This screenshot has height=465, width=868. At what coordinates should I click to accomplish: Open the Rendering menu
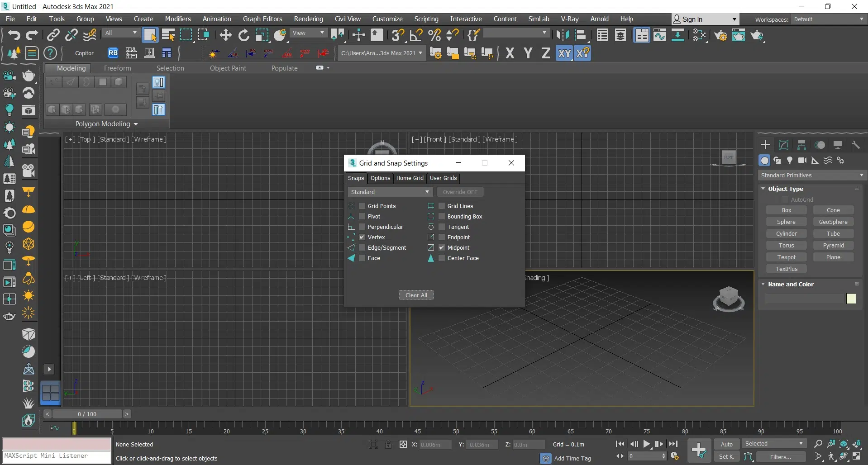[x=308, y=19]
